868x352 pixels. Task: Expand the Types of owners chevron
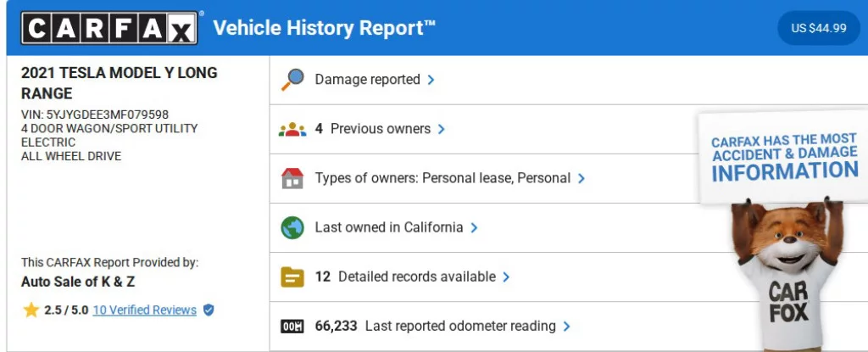pos(581,179)
